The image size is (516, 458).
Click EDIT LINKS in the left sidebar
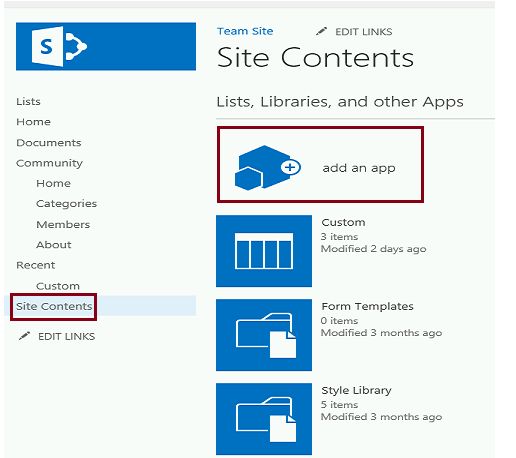pos(67,336)
